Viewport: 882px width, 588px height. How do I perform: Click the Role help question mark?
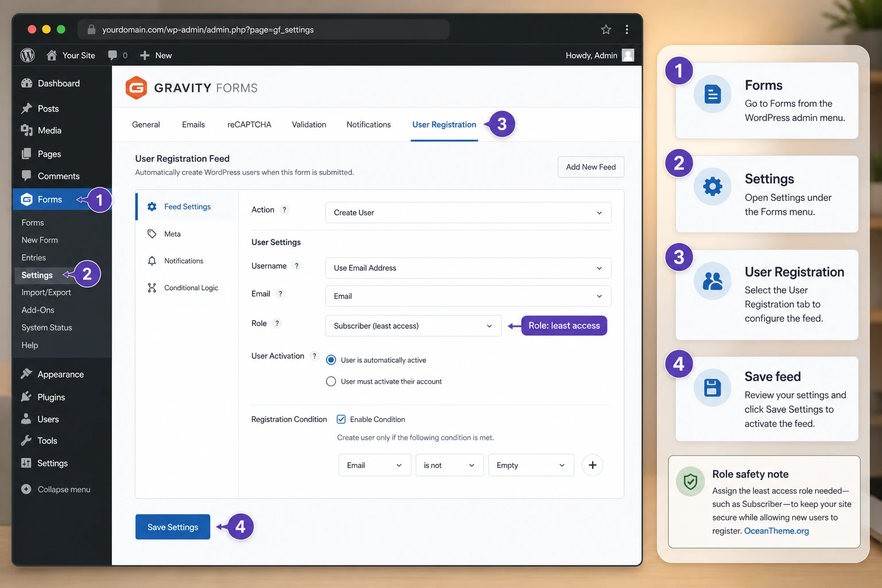(277, 323)
